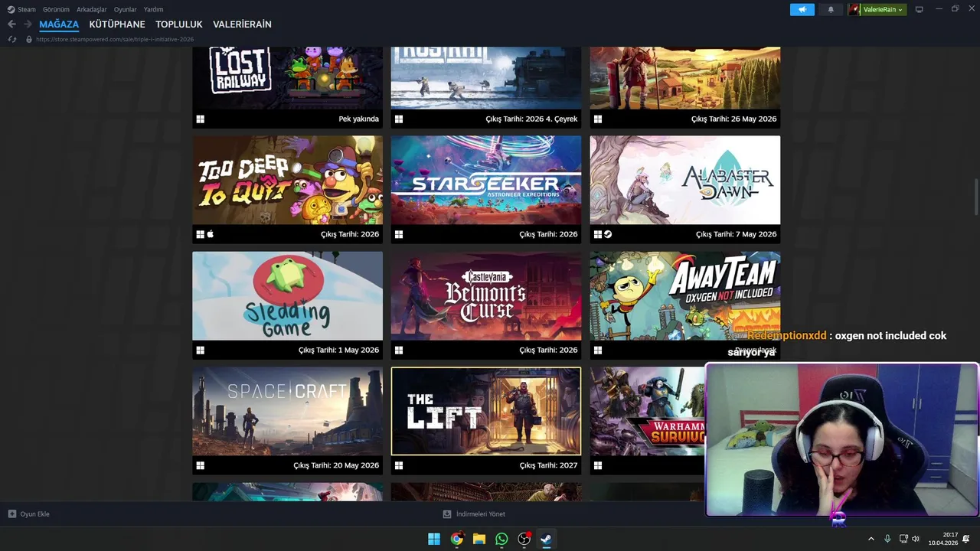Click 'Çıkış Tarihi: 2026 4. Çeyrek' text
Image resolution: width=980 pixels, height=551 pixels.
531,119
